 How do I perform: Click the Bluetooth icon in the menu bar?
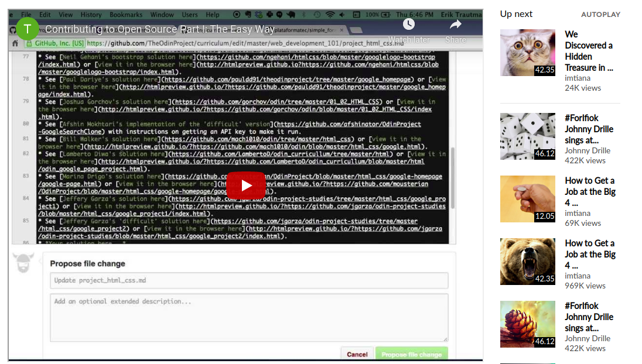click(304, 15)
